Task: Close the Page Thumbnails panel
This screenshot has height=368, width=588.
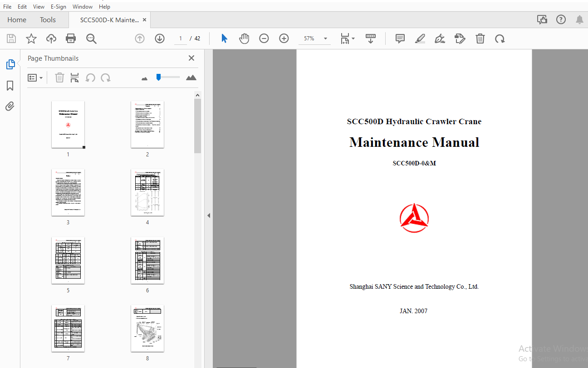Action: click(x=191, y=58)
